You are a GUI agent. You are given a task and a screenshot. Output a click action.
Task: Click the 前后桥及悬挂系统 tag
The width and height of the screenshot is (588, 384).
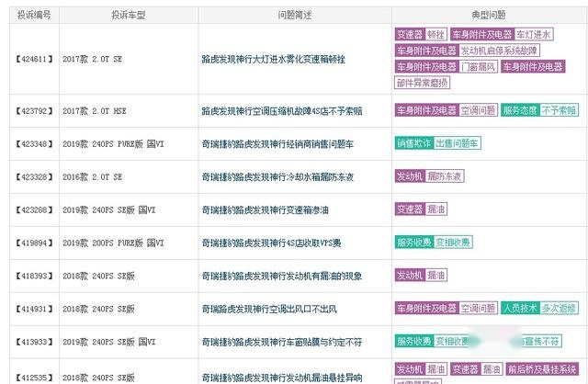[542, 369]
